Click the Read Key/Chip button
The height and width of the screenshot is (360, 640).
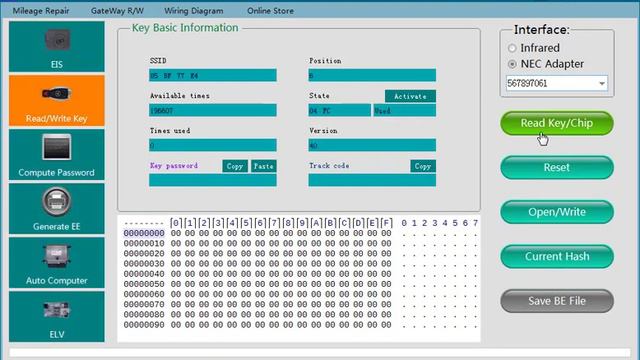[x=557, y=123]
